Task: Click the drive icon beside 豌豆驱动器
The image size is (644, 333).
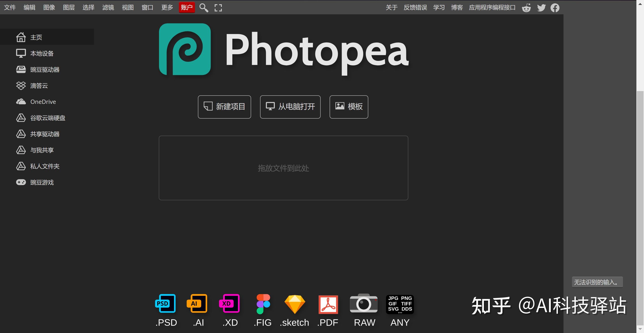Action: (21, 69)
